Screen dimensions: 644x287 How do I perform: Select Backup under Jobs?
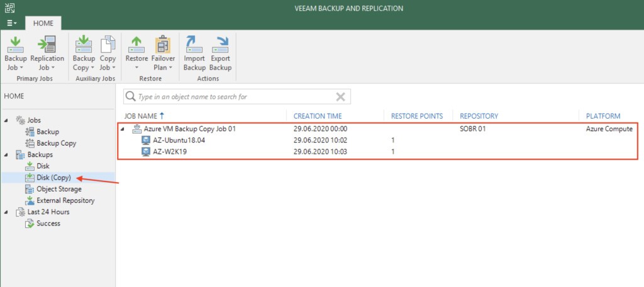(x=48, y=132)
